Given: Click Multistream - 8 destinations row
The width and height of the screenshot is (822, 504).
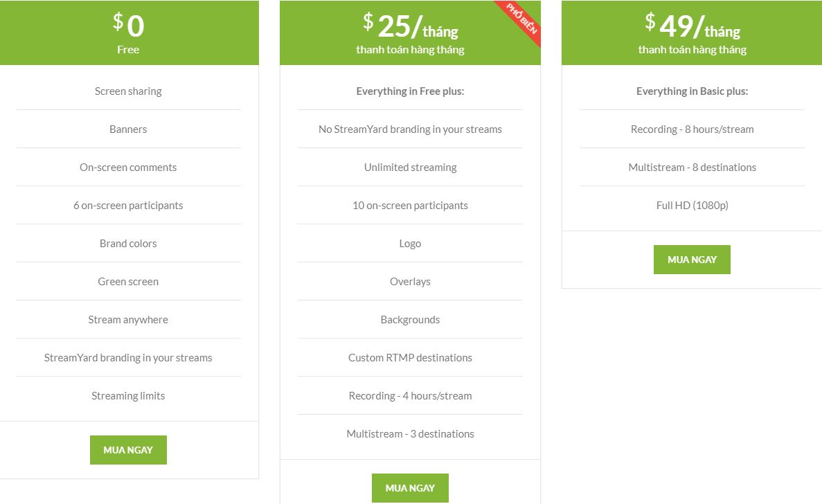Looking at the screenshot, I should click(692, 167).
